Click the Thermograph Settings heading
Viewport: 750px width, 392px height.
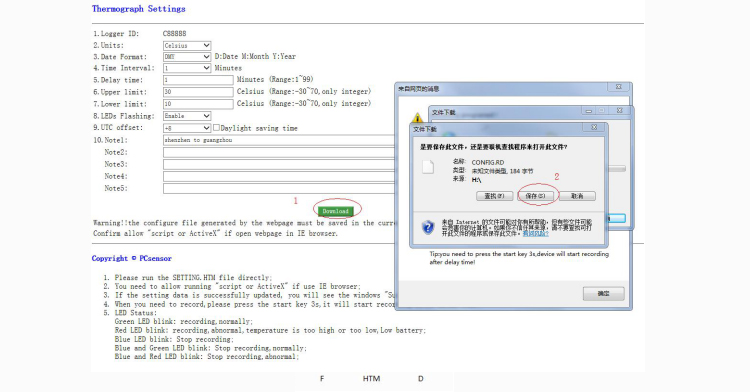point(139,9)
